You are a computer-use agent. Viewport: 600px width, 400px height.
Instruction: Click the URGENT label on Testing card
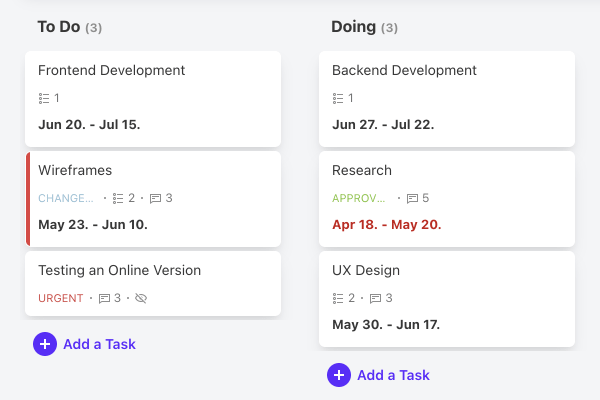pyautogui.click(x=60, y=298)
